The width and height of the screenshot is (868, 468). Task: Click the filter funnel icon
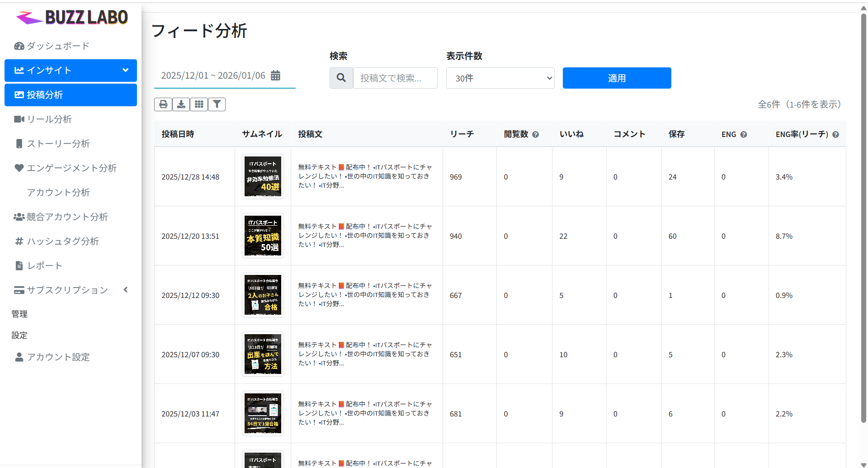click(217, 104)
